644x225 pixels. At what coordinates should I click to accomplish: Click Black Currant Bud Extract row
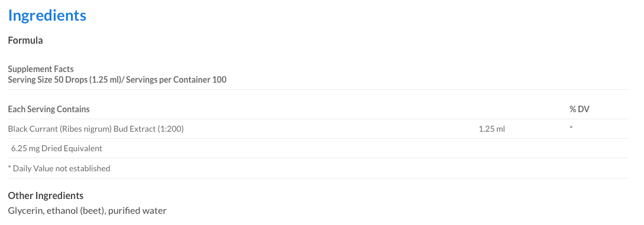(x=318, y=129)
